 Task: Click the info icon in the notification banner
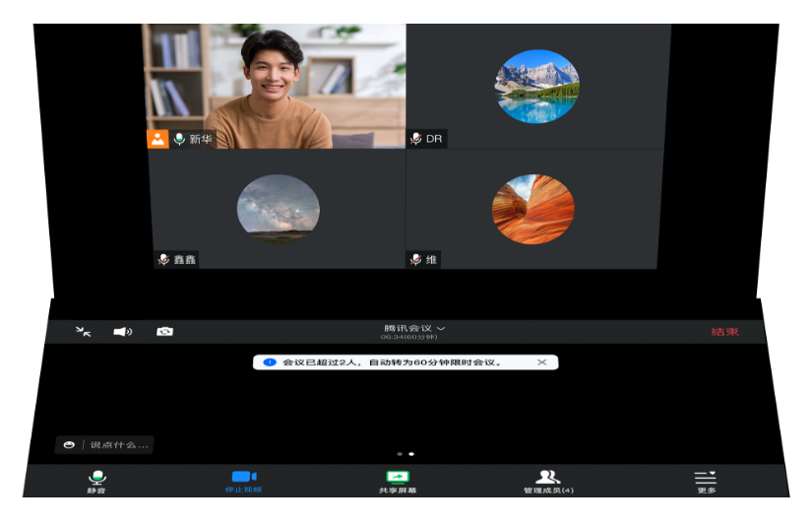click(x=270, y=362)
